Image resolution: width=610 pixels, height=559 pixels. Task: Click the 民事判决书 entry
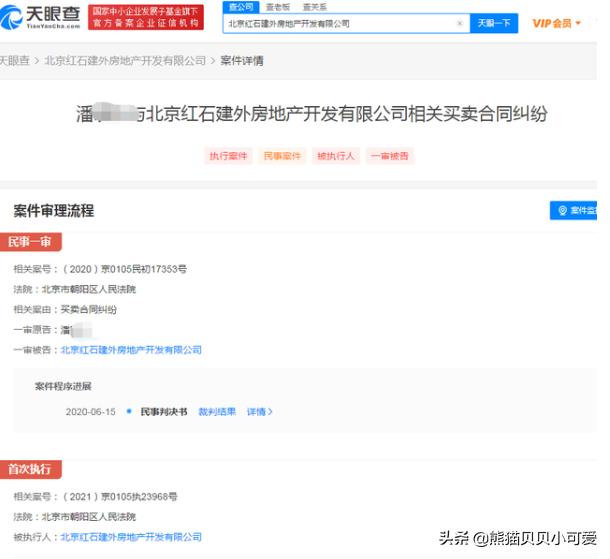pos(164,412)
